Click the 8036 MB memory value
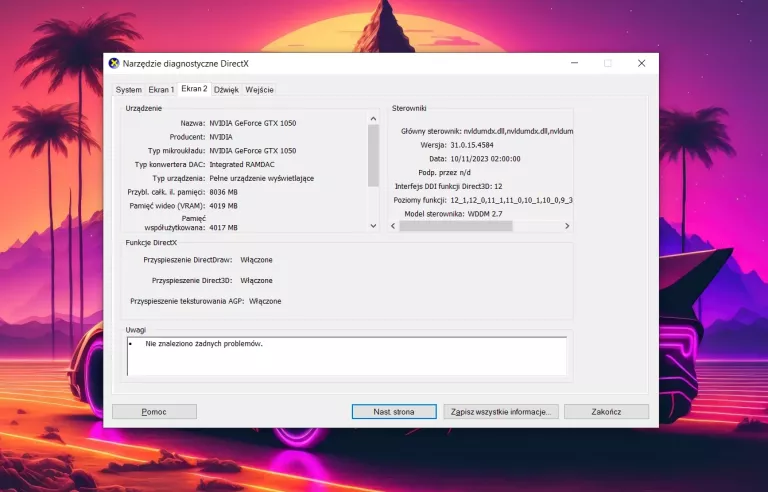The image size is (768, 492). 223,192
